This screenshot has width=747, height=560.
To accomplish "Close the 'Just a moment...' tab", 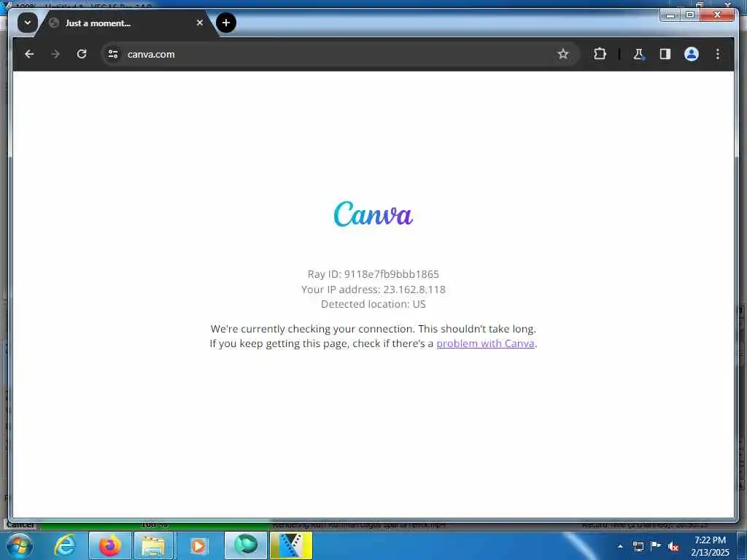I will point(200,23).
